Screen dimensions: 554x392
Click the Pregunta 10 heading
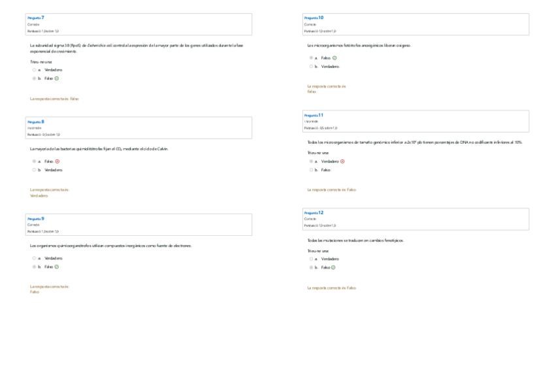click(x=314, y=17)
